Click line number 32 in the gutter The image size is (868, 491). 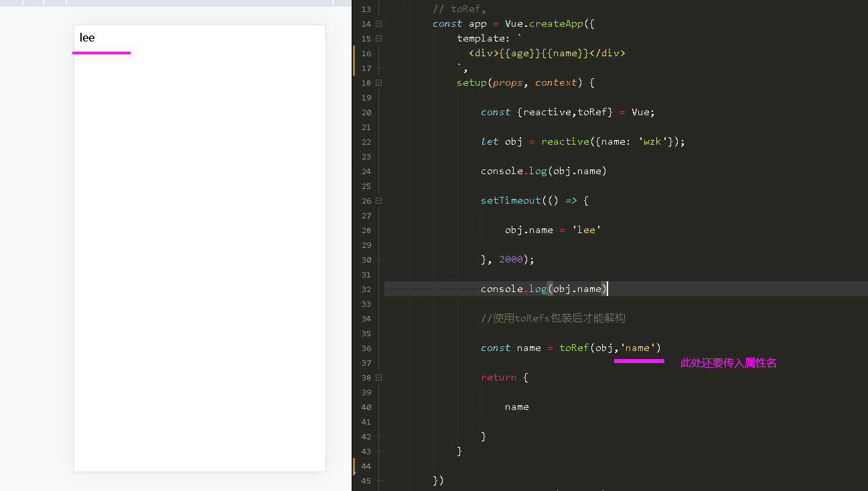(366, 289)
